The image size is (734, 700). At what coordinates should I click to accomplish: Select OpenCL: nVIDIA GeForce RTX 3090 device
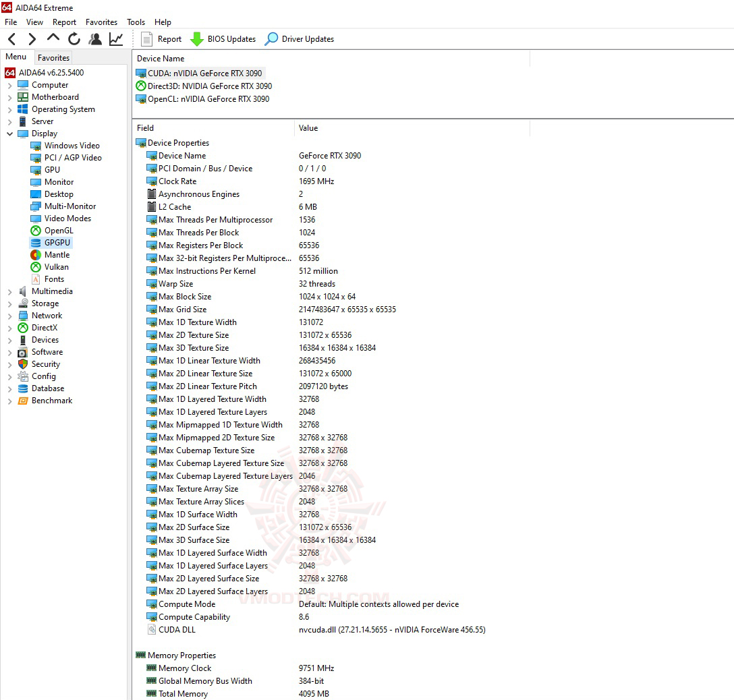coord(202,98)
